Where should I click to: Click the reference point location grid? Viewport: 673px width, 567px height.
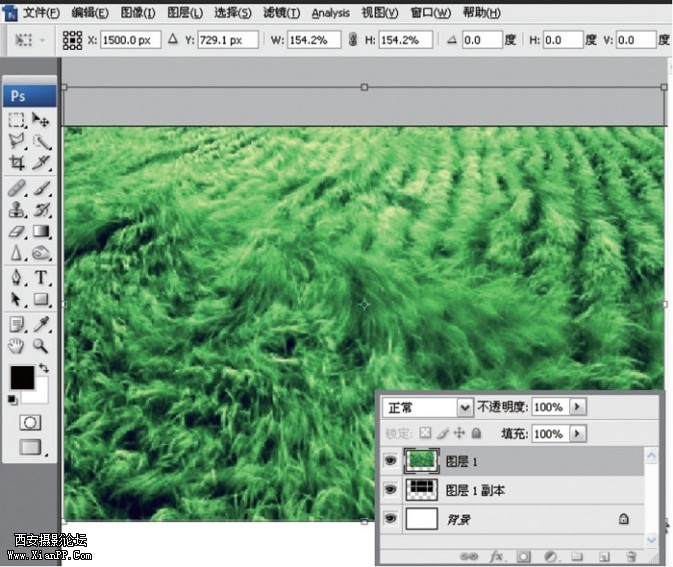pyautogui.click(x=72, y=40)
